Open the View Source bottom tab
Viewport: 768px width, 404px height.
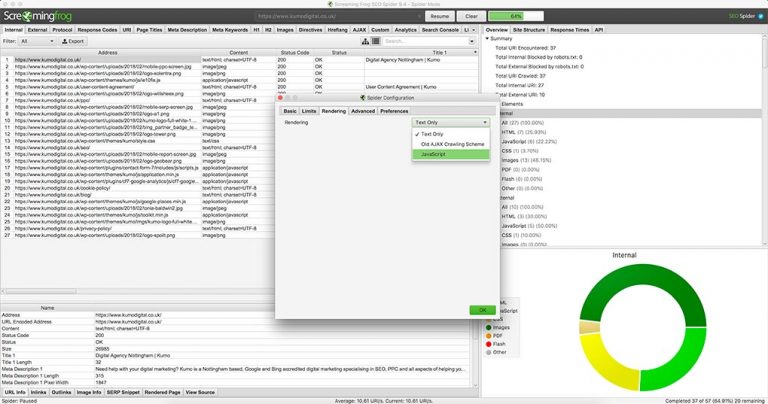click(x=200, y=392)
